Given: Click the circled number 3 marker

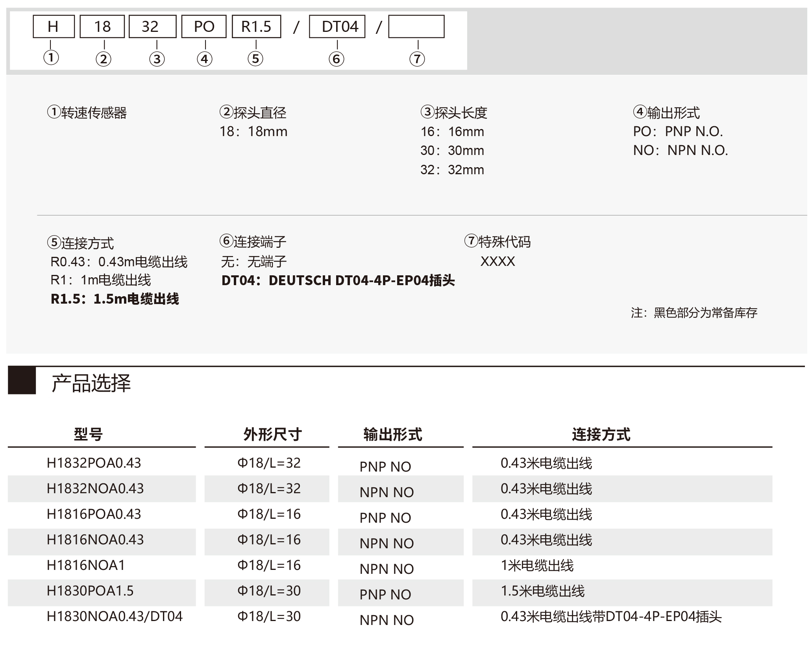Looking at the screenshot, I should click(x=157, y=59).
